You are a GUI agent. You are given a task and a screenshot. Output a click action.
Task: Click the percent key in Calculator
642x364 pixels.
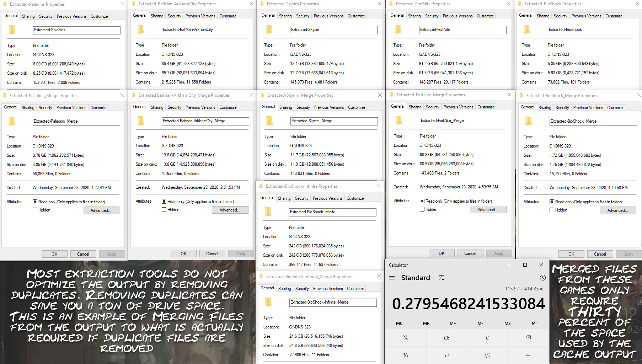tap(406, 337)
